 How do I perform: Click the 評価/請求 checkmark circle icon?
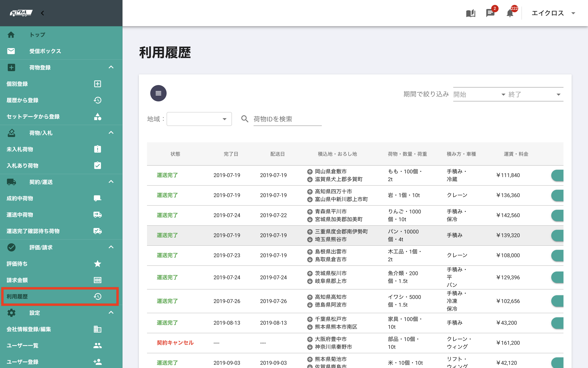point(11,247)
